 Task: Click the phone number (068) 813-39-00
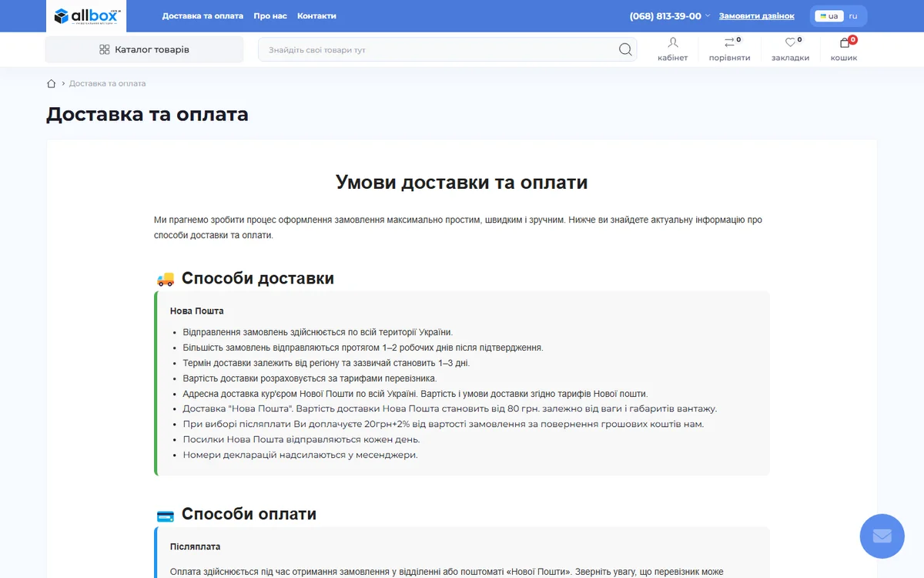coord(665,15)
